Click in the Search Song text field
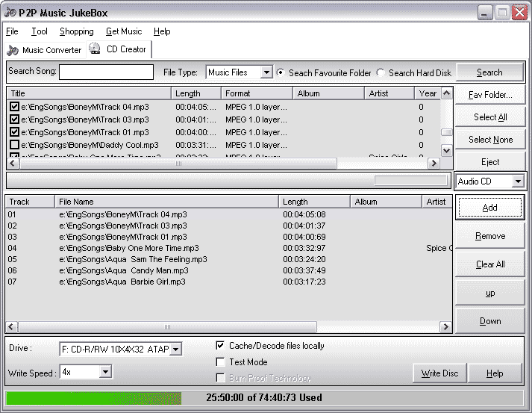 click(105, 72)
